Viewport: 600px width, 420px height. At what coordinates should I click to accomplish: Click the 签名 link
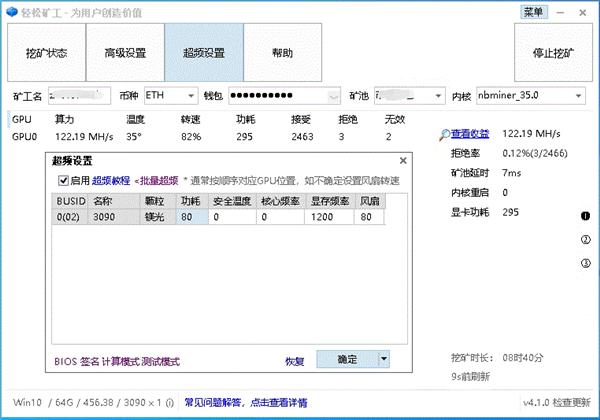[90, 361]
